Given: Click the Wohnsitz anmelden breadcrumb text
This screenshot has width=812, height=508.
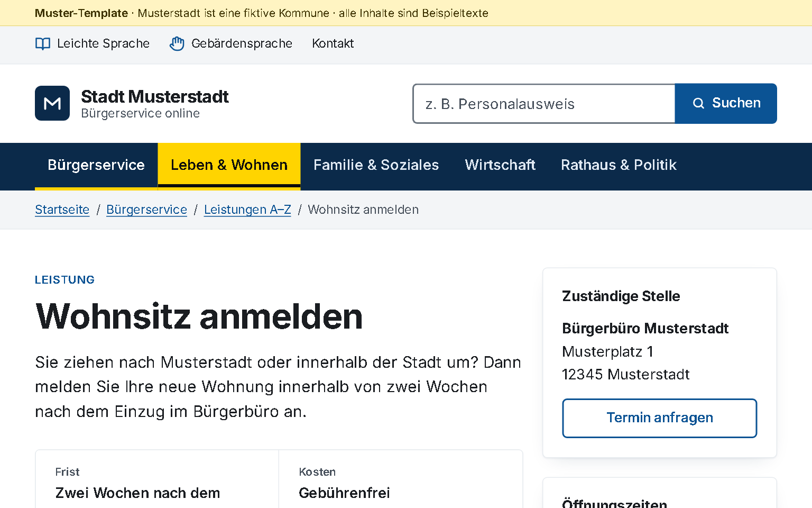Looking at the screenshot, I should click(363, 210).
